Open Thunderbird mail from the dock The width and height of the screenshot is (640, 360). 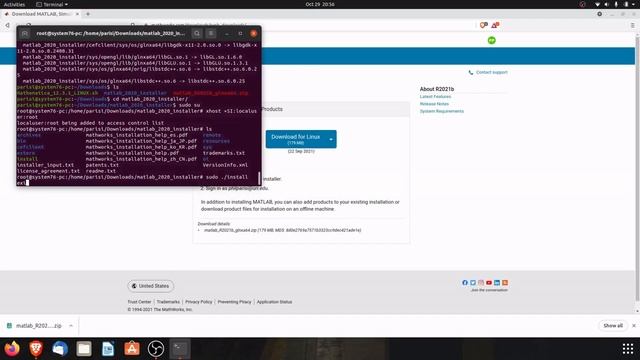coord(60,349)
